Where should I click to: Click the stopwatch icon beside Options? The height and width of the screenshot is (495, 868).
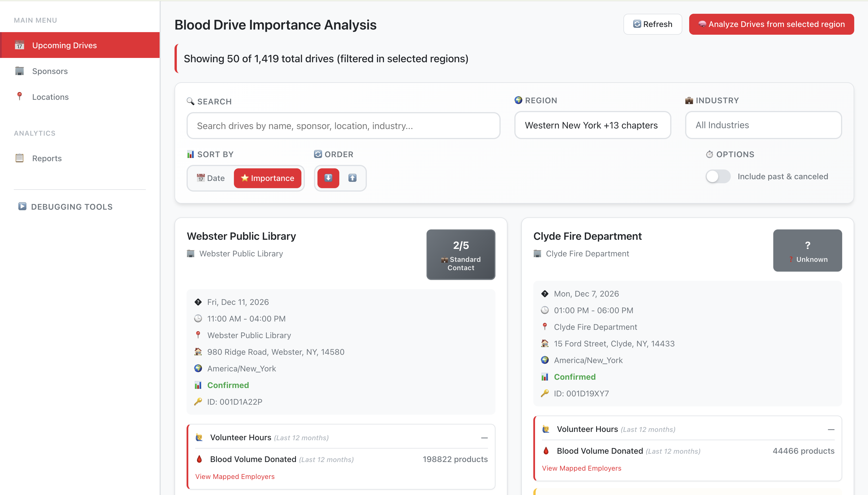710,154
